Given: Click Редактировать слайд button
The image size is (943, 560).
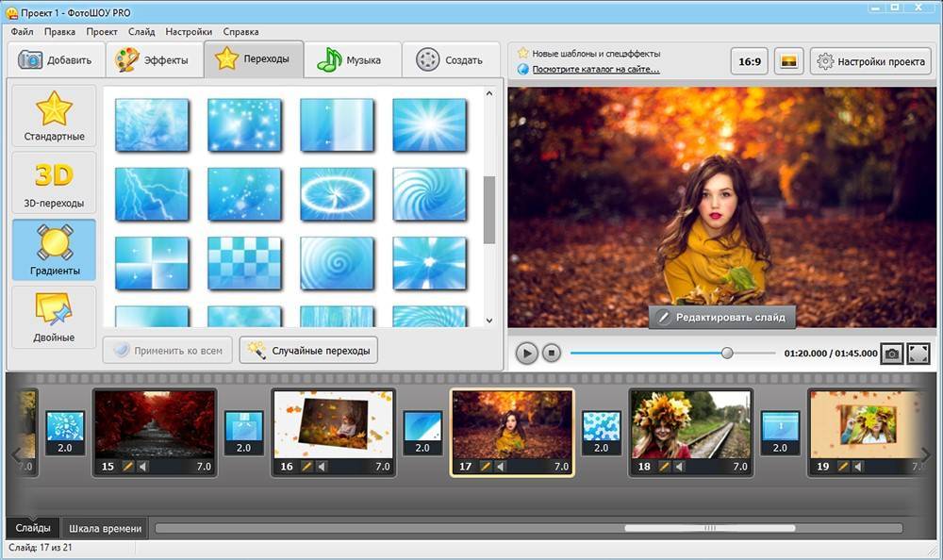Looking at the screenshot, I should 721,317.
